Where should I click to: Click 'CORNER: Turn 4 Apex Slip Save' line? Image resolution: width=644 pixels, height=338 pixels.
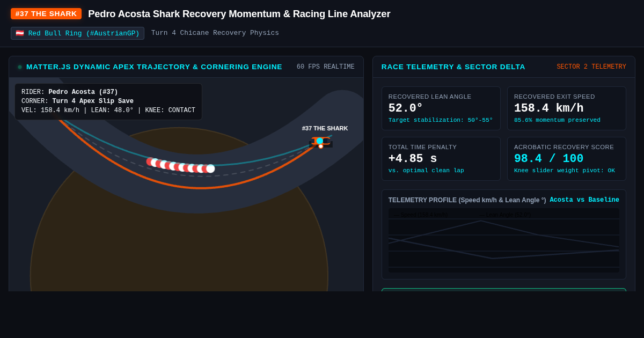pos(77,101)
